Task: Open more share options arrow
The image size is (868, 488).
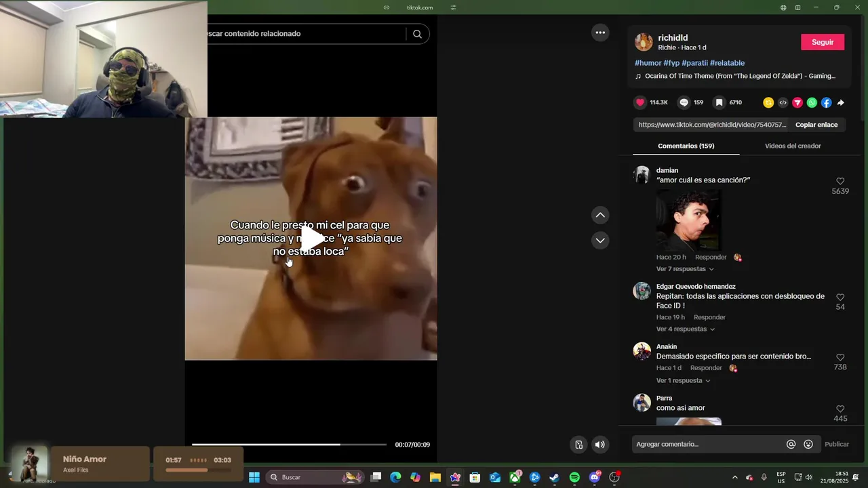Action: click(841, 103)
